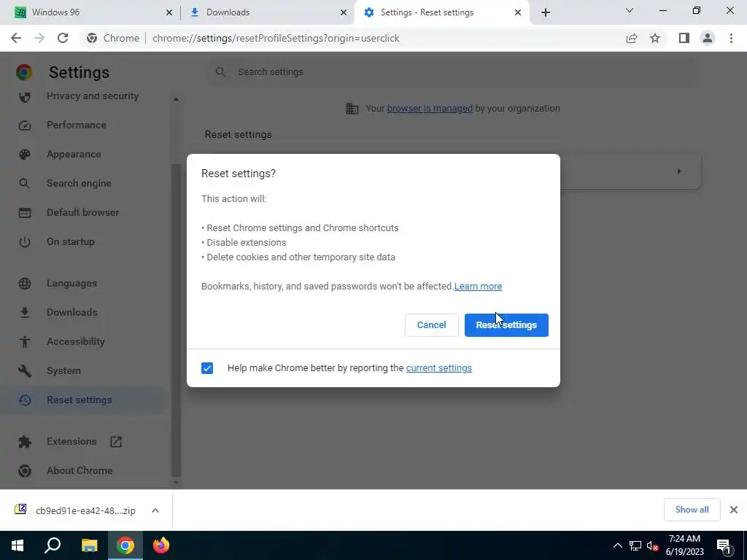
Task: Open the profile avatar menu
Action: click(x=708, y=38)
